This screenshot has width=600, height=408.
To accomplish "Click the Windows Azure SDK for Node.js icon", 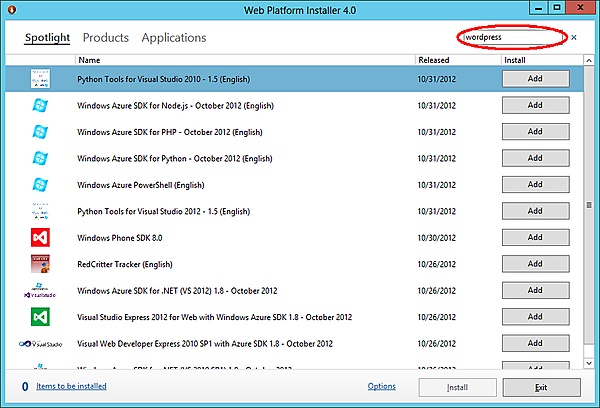I will click(x=40, y=105).
